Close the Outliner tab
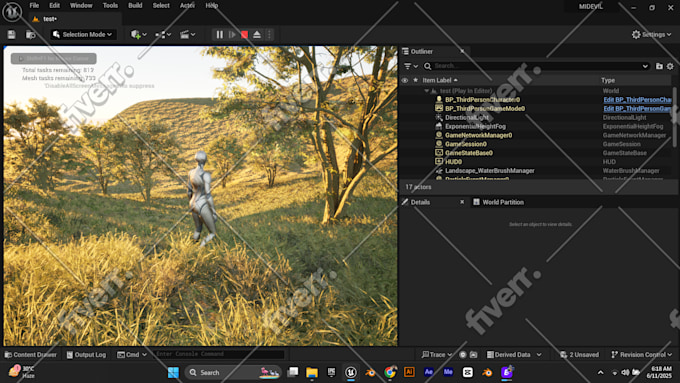 coord(462,51)
